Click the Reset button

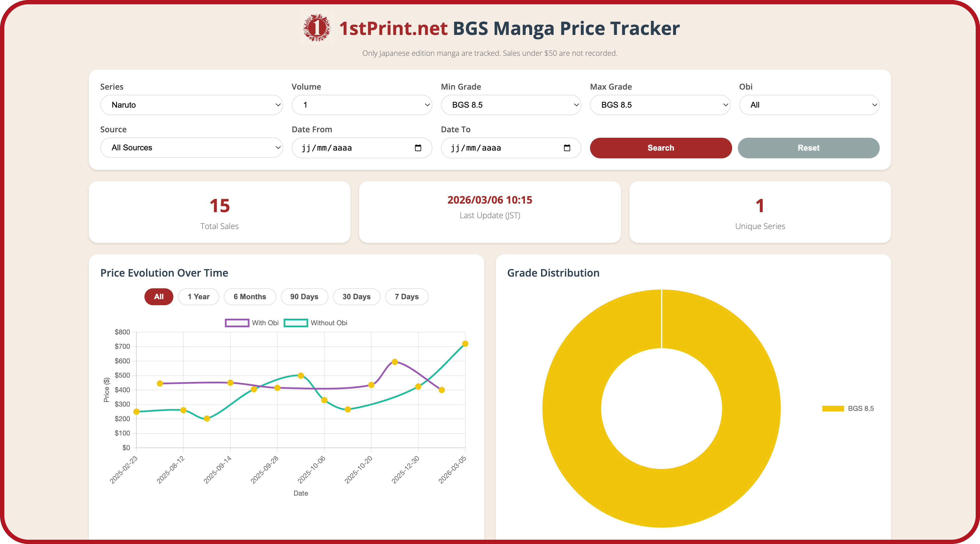click(x=809, y=148)
